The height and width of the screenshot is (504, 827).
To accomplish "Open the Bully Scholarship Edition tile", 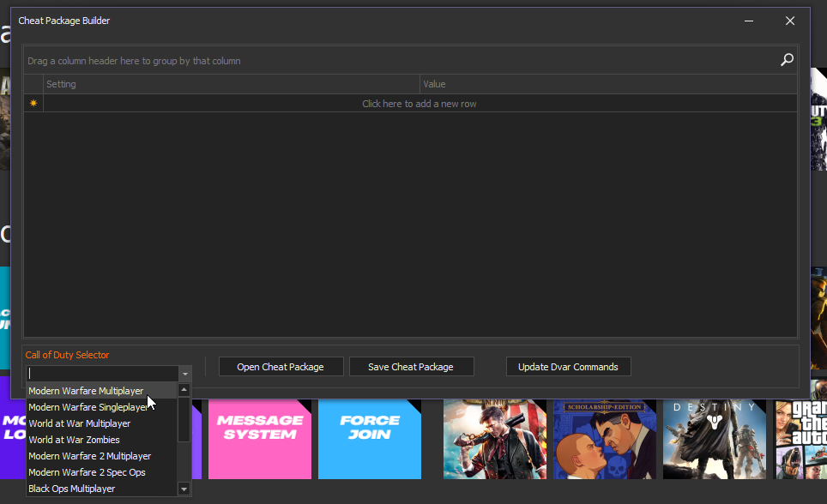I will [604, 439].
